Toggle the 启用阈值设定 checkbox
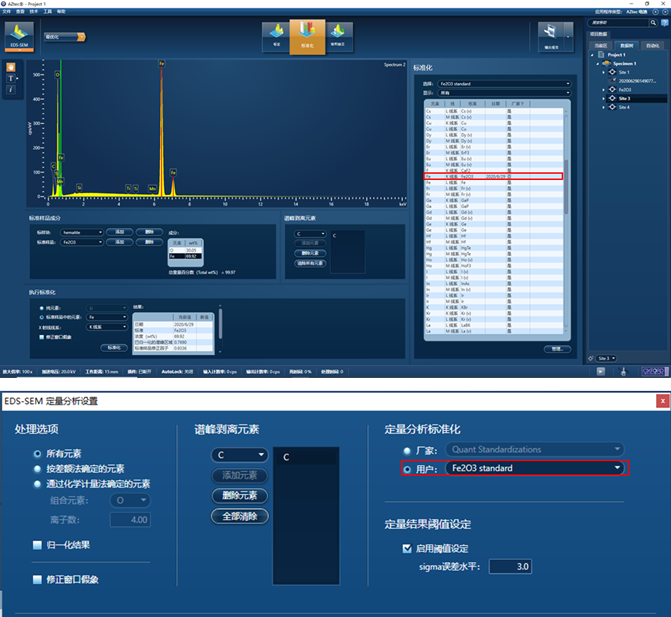The image size is (671, 617). pyautogui.click(x=407, y=548)
